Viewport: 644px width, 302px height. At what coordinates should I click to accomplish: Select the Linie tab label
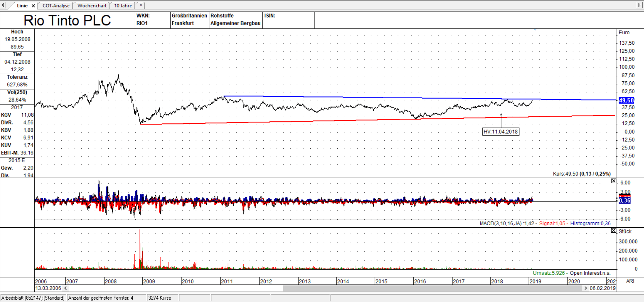[x=22, y=6]
